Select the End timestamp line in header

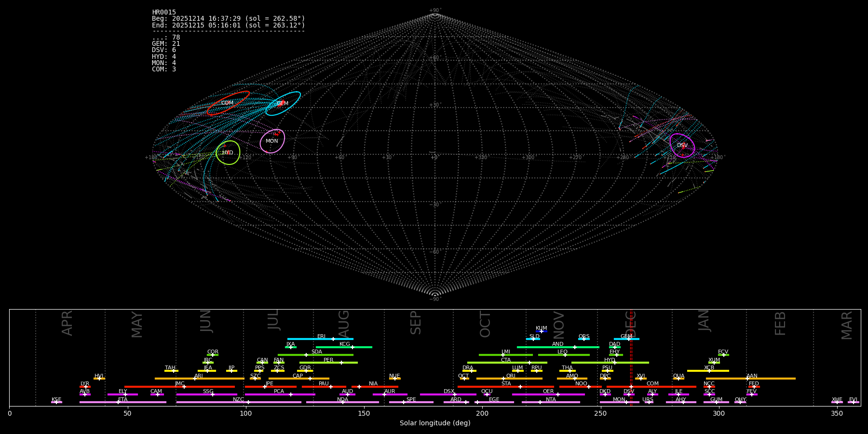point(229,25)
